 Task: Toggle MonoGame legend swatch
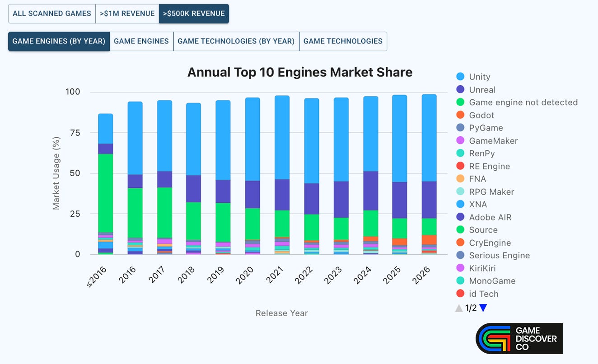[x=460, y=281]
